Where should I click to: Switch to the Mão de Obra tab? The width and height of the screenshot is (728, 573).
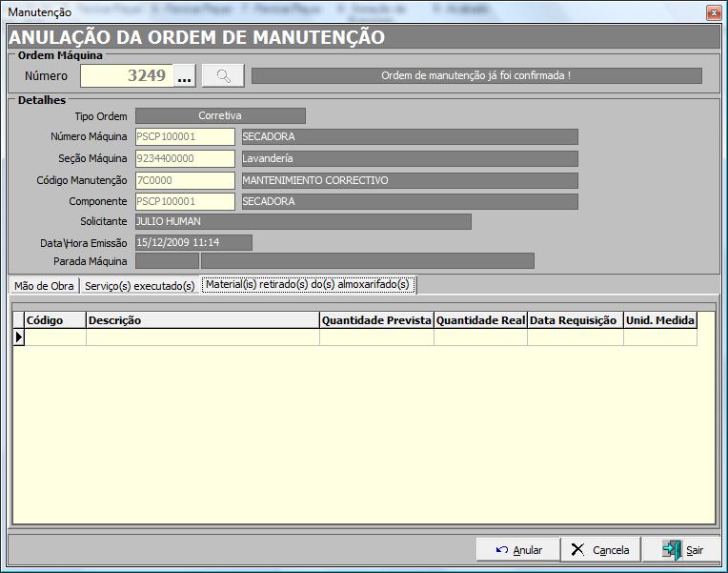44,285
